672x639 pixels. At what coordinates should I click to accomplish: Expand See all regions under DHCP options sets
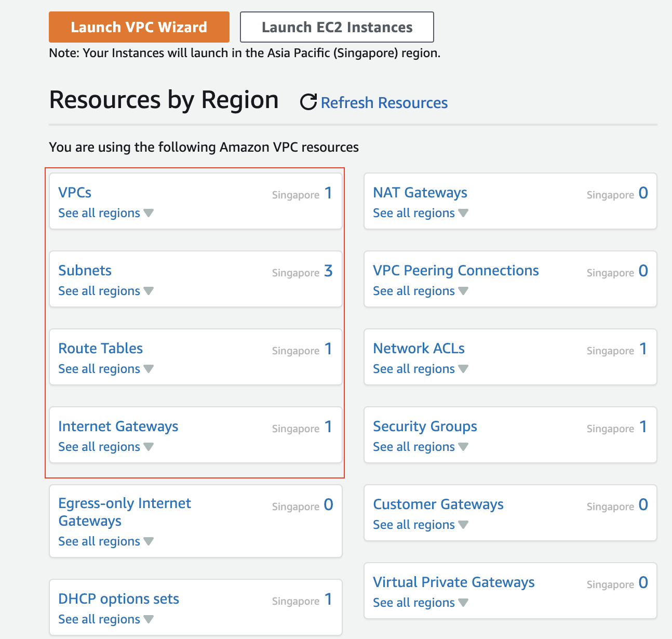pyautogui.click(x=105, y=619)
